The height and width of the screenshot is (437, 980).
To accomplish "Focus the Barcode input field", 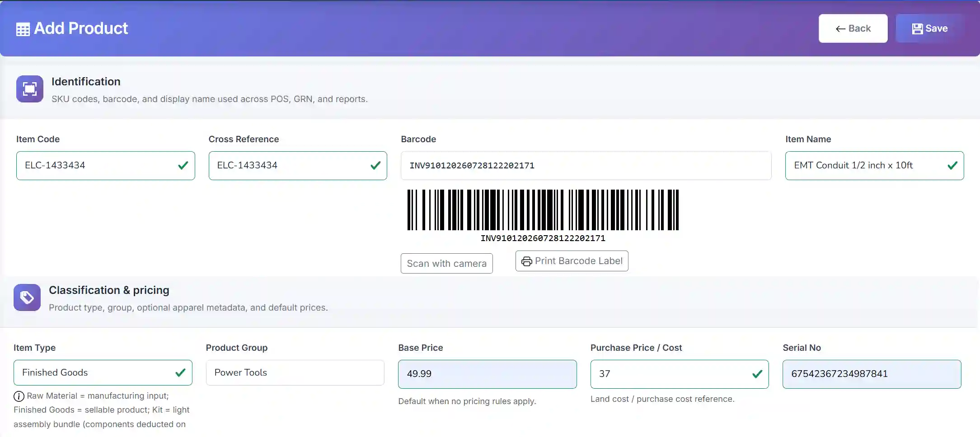I will (586, 166).
